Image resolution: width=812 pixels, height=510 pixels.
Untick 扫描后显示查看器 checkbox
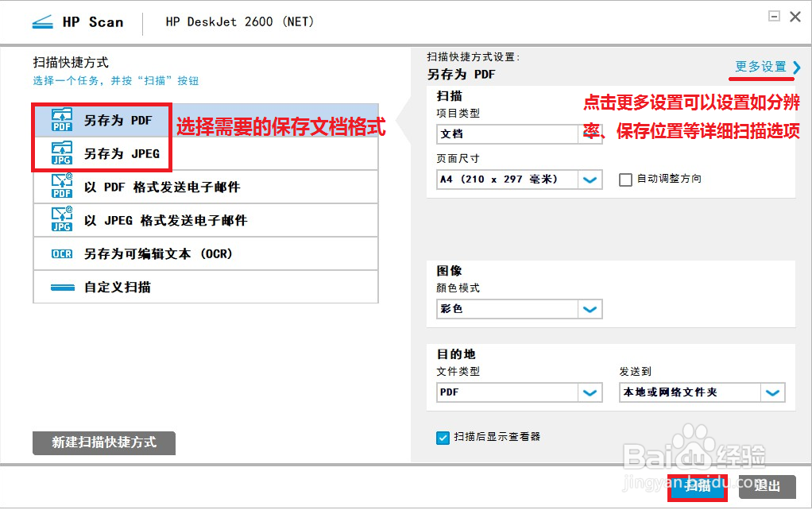pyautogui.click(x=443, y=438)
